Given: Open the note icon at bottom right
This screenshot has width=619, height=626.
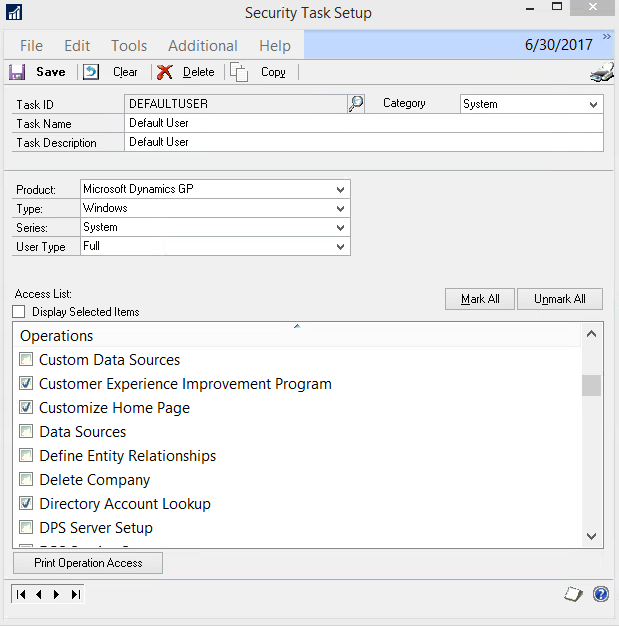Looking at the screenshot, I should point(573,594).
